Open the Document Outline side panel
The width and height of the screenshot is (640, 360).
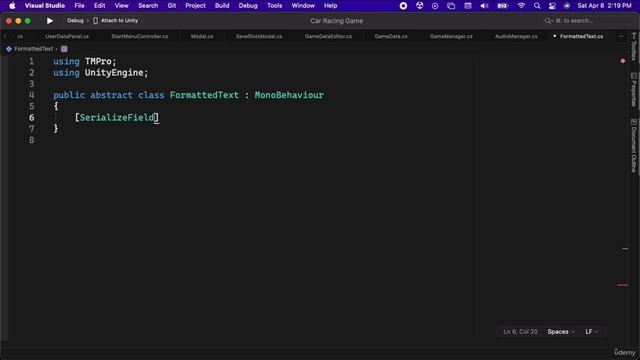[634, 145]
